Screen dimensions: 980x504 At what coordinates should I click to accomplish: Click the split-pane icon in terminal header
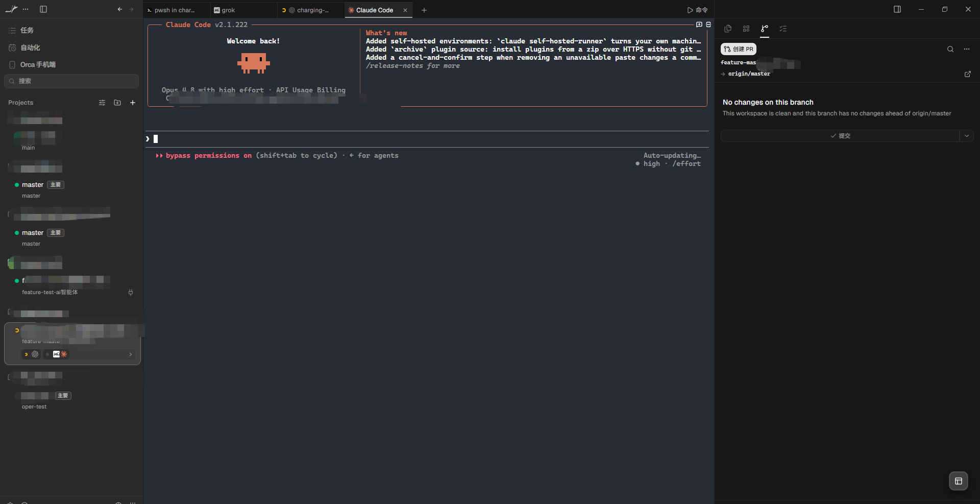click(708, 25)
